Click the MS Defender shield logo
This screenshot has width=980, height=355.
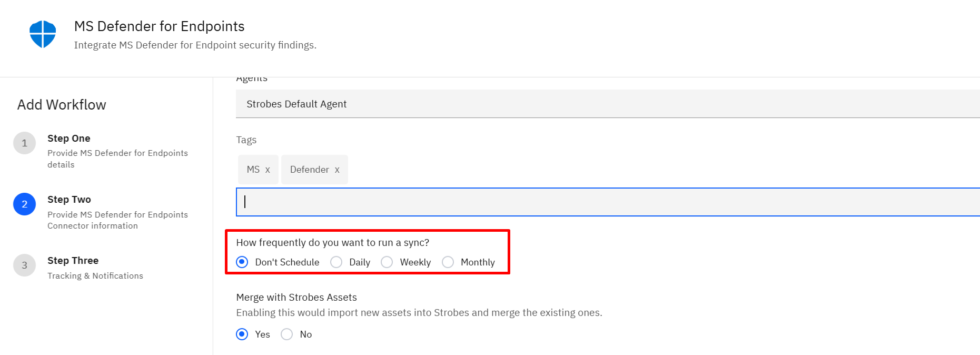point(43,34)
